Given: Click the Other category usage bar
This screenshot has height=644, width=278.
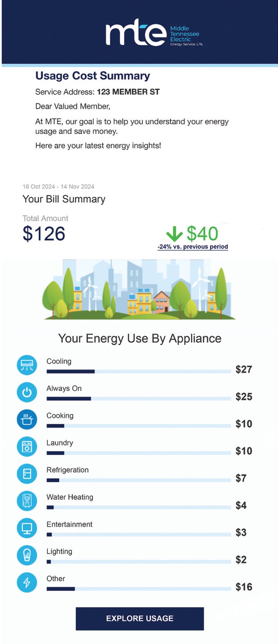Looking at the screenshot, I should pos(138,589).
